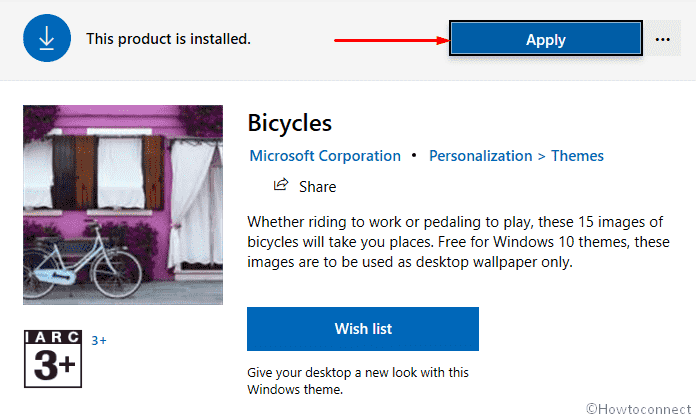696x416 pixels.
Task: Add Bicycles to Wish list
Action: 363,329
